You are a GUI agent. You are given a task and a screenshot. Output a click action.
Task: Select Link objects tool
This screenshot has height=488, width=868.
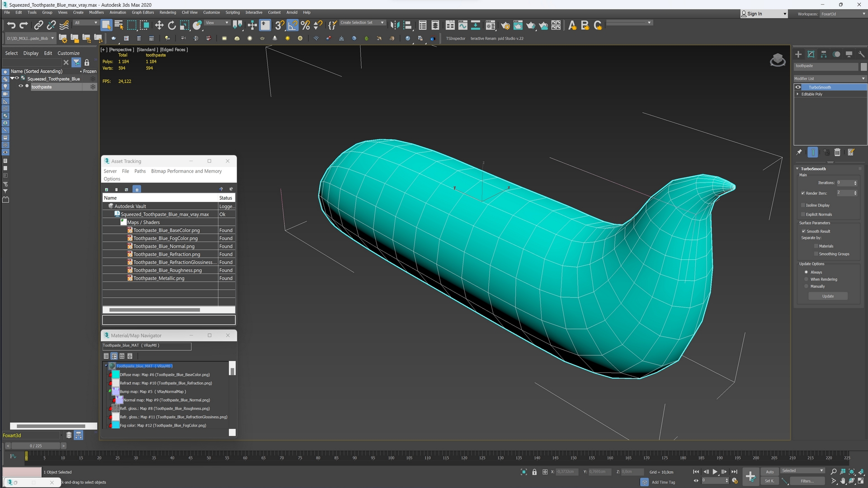pyautogui.click(x=39, y=25)
